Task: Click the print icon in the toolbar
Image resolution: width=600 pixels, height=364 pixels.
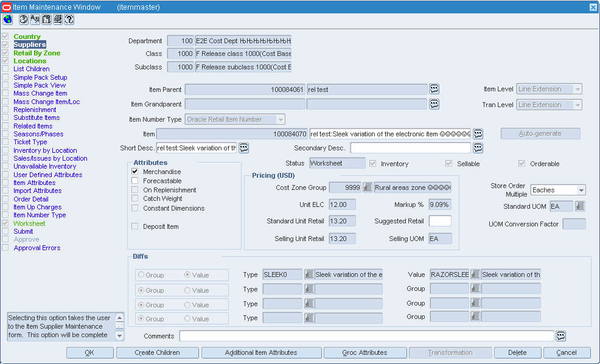Action: (x=58, y=19)
